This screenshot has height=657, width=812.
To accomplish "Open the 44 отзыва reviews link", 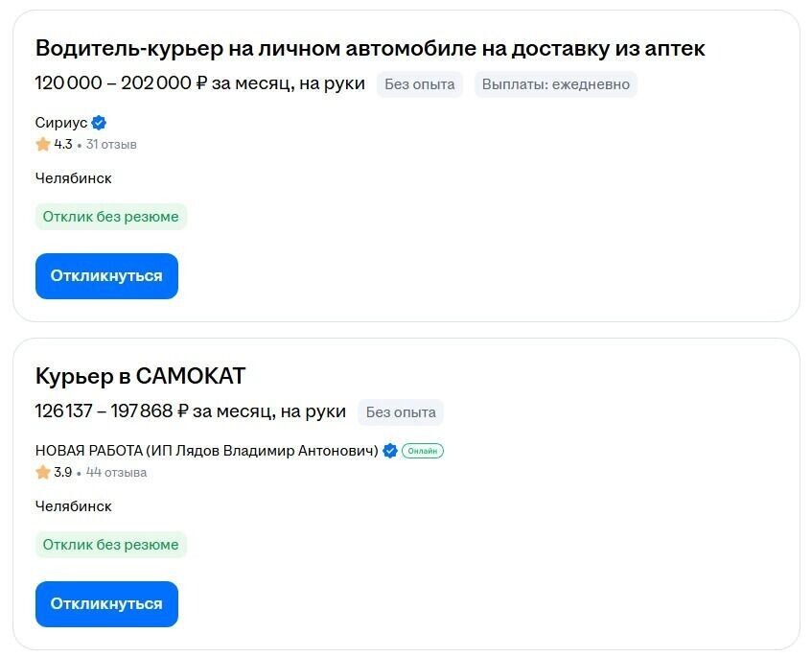I will (x=114, y=472).
